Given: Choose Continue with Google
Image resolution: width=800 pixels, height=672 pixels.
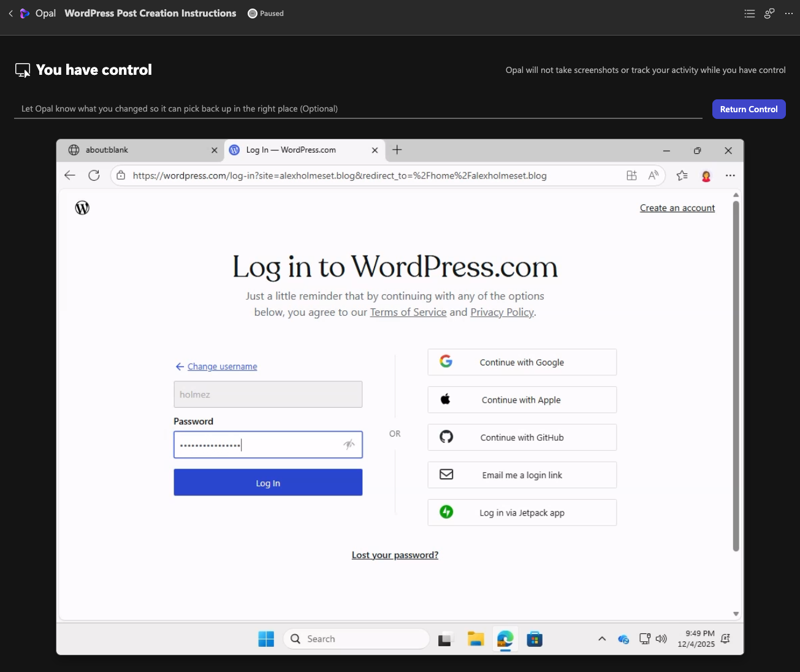Looking at the screenshot, I should pyautogui.click(x=522, y=362).
